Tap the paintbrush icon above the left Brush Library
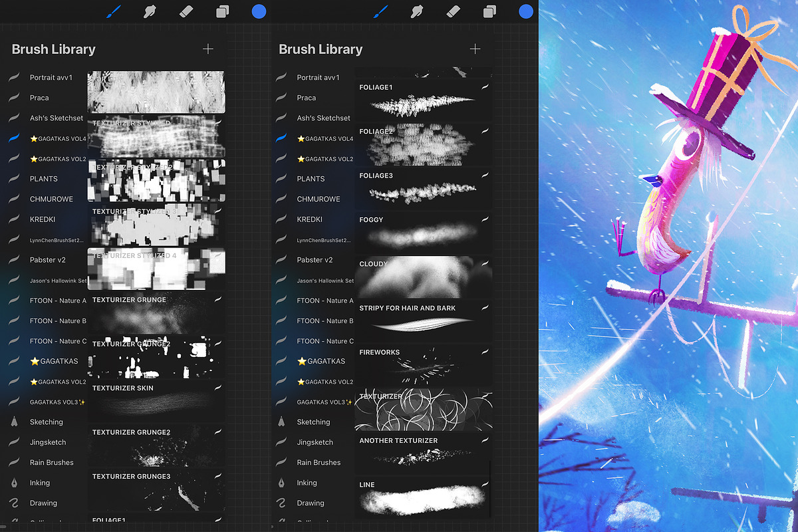The width and height of the screenshot is (798, 532). [x=114, y=11]
